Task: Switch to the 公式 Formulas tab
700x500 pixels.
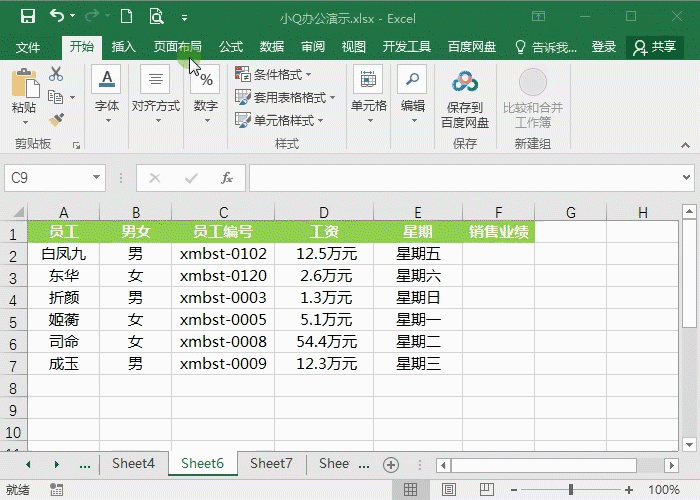Action: 231,46
